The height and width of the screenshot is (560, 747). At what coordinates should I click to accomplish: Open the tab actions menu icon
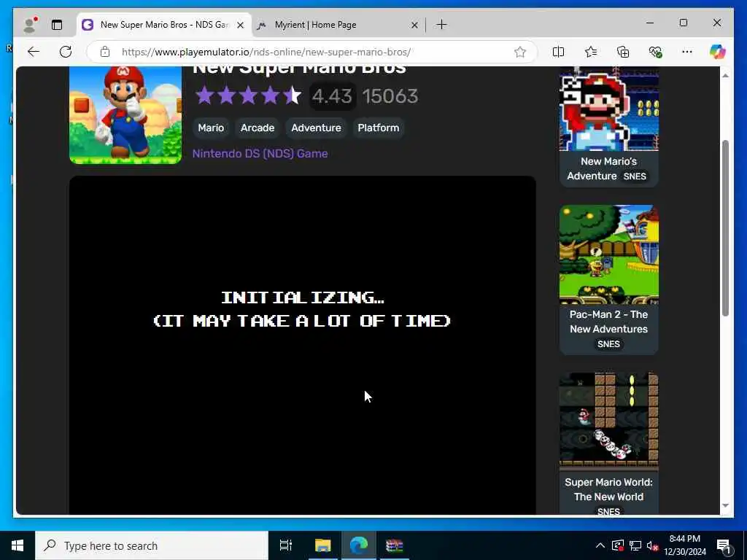pos(57,25)
